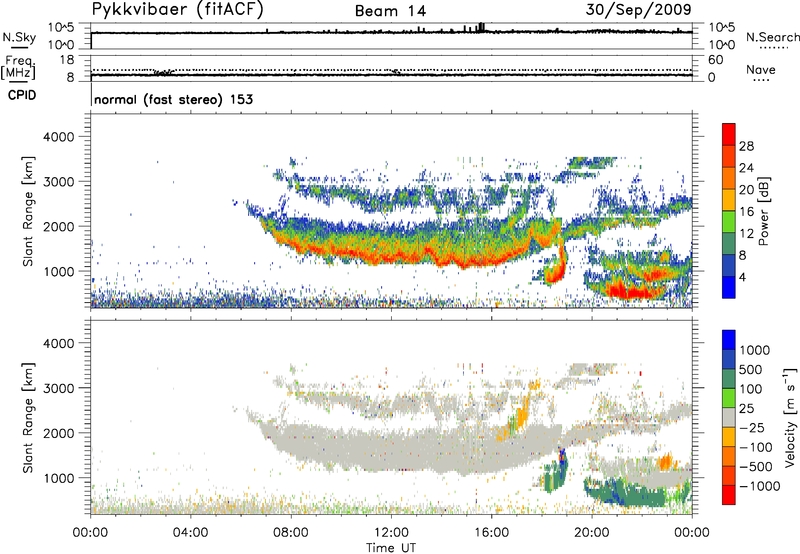
Task: Select the 'normal (fast stereo) 153' mode text
Action: point(173,99)
